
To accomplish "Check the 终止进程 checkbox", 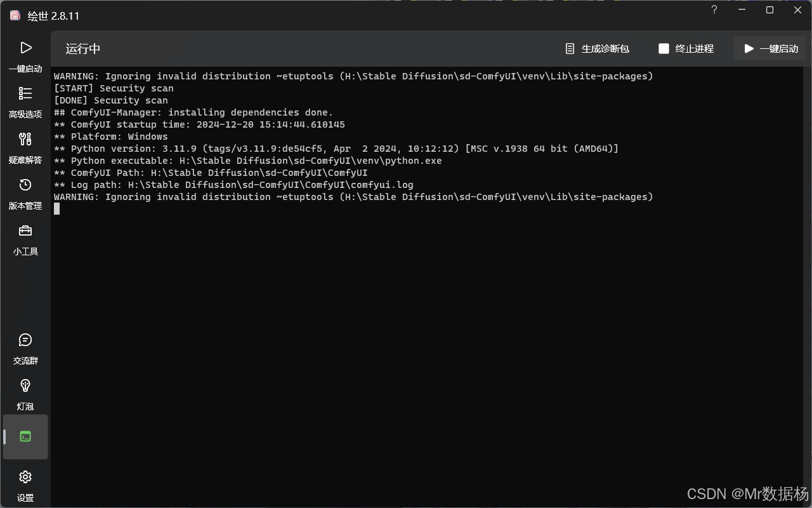I will (x=664, y=49).
